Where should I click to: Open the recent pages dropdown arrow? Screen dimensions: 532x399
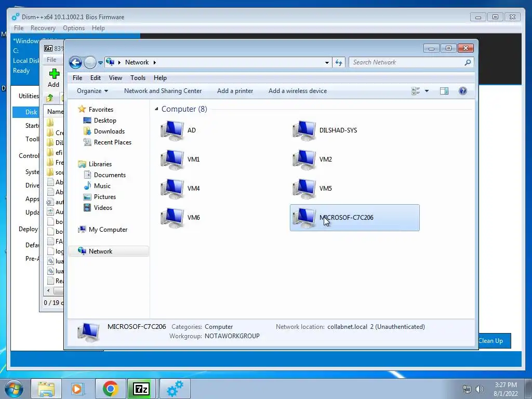pyautogui.click(x=100, y=63)
